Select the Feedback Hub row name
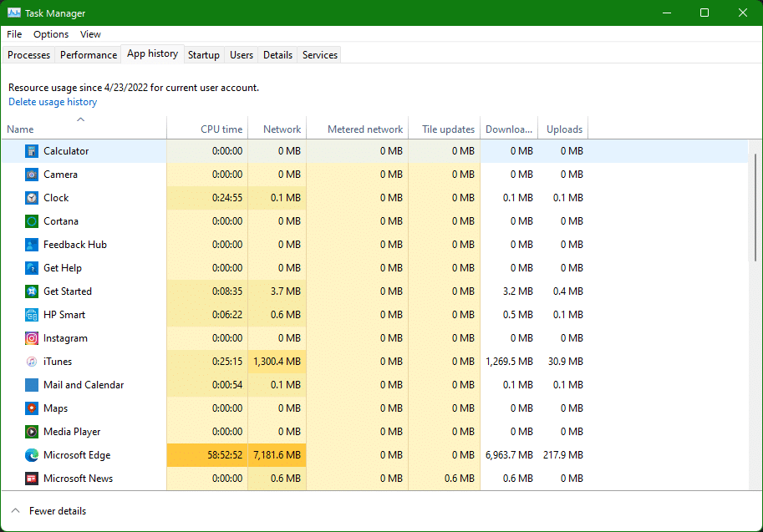763x532 pixels. pos(75,245)
